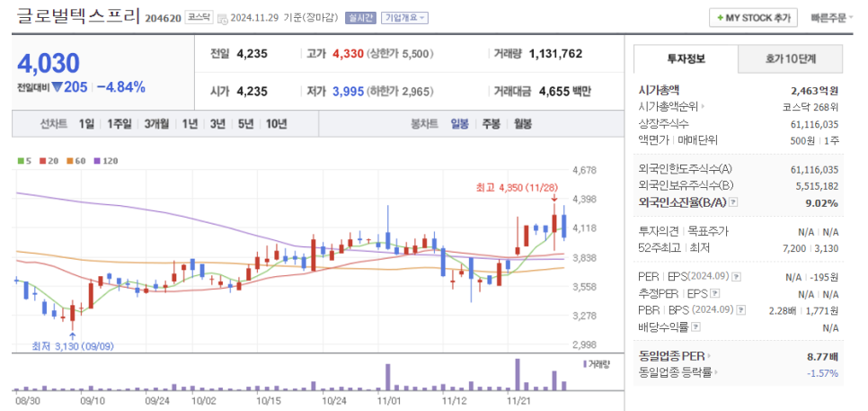Switch to the 호가10단계 tab
Image resolution: width=868 pixels, height=411 pixels.
tap(791, 58)
